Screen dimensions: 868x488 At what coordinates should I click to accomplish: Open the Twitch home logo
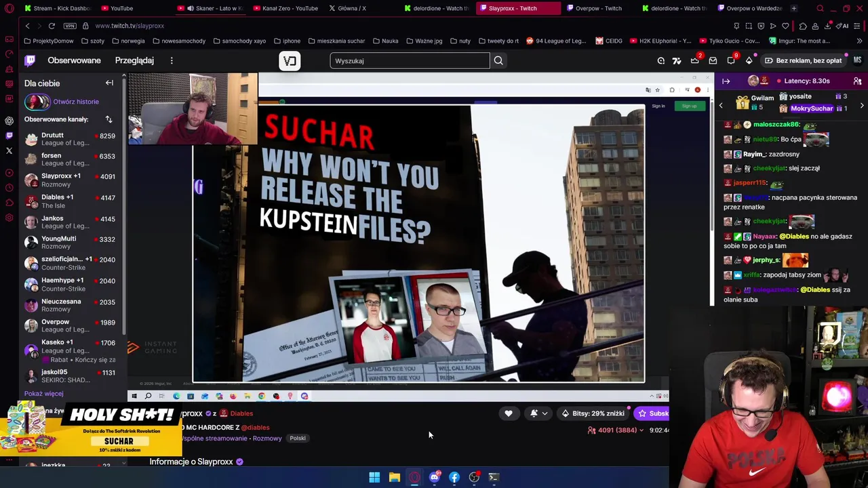tap(30, 60)
